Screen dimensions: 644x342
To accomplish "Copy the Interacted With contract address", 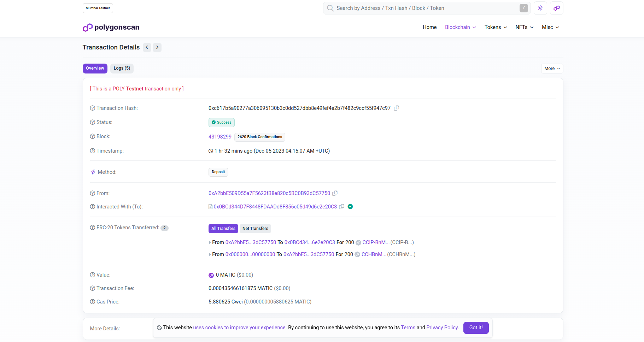I will pyautogui.click(x=342, y=207).
